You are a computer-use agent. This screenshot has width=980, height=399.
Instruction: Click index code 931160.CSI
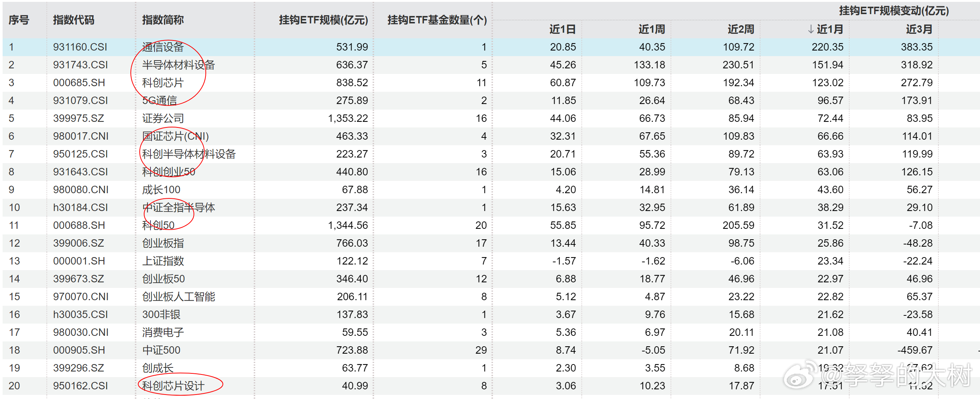click(x=80, y=47)
